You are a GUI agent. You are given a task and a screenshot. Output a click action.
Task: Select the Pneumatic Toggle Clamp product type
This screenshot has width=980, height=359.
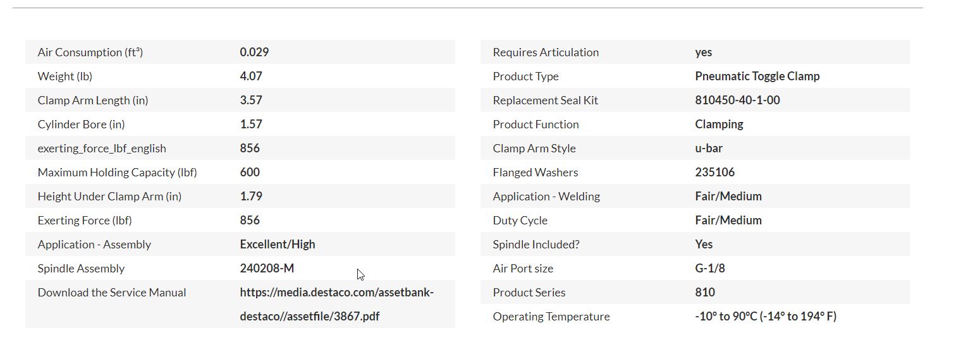(x=757, y=76)
